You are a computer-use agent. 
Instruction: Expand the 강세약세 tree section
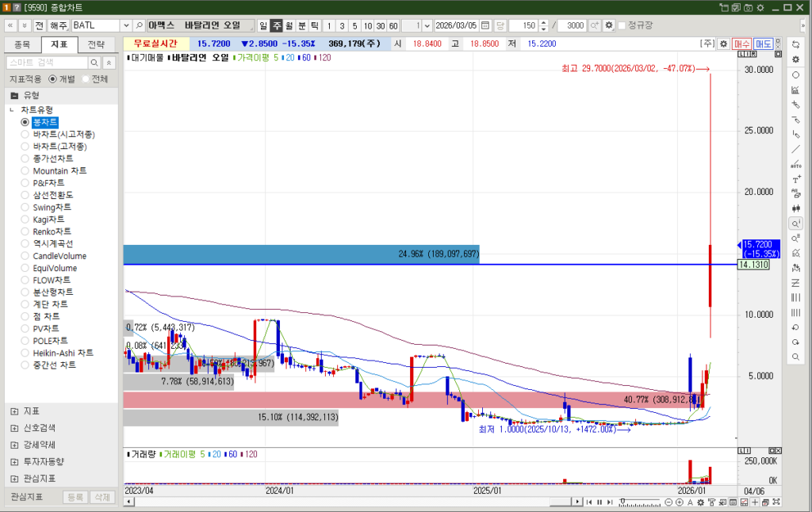14,445
